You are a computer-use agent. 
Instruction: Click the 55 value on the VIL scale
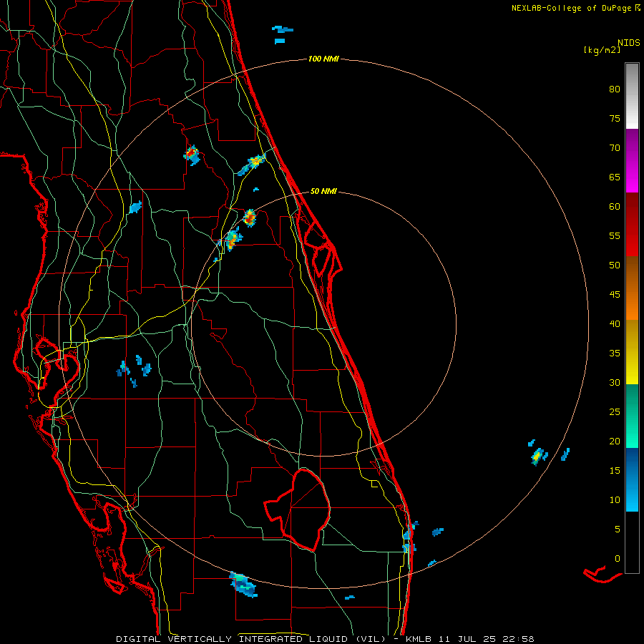click(615, 235)
